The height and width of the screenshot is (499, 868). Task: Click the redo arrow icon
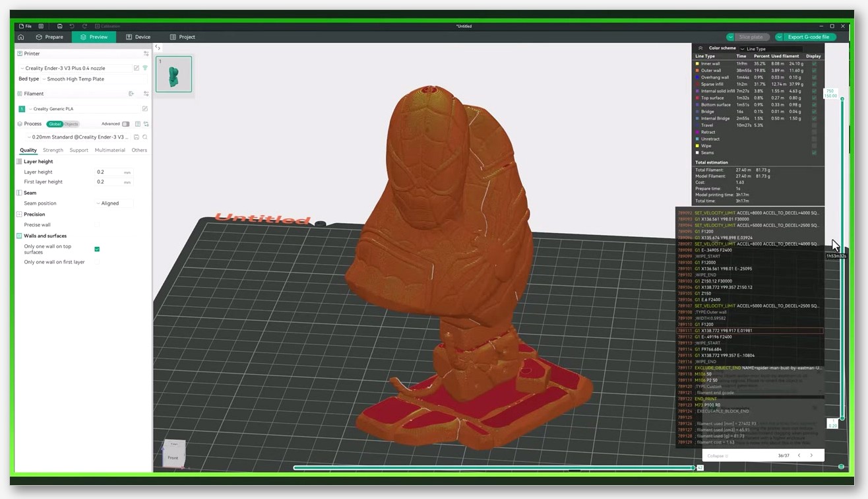pos(84,26)
